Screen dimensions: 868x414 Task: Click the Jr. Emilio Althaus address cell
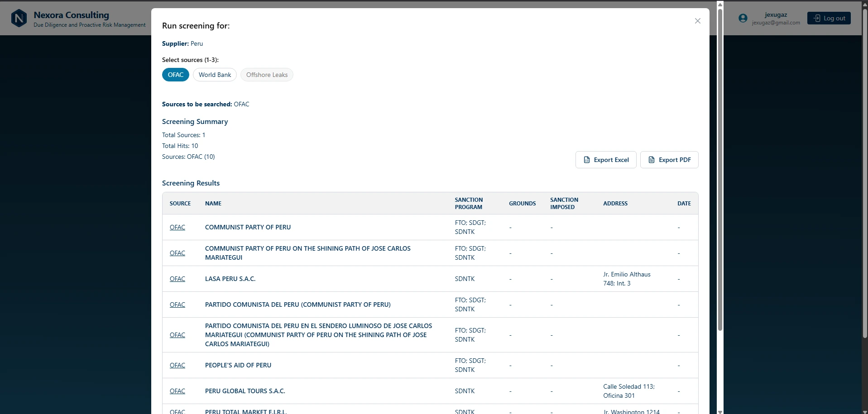click(x=627, y=279)
